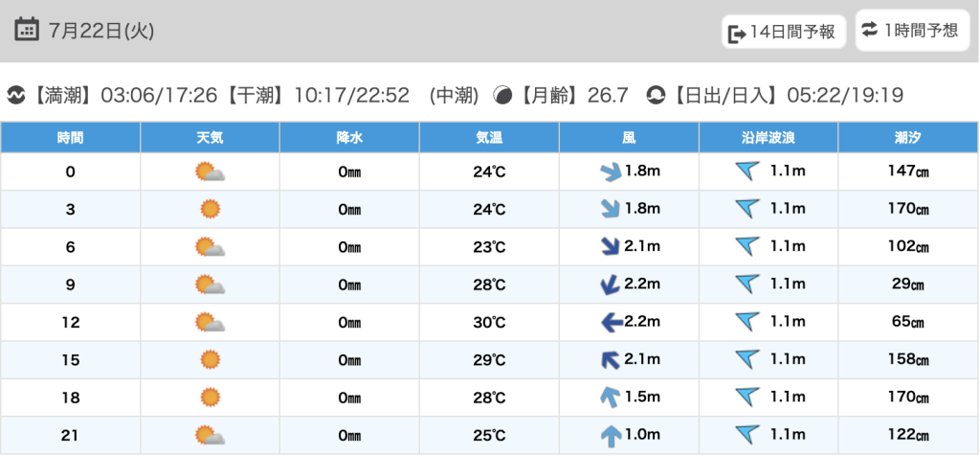Click the wind arrow icon at 12時
Viewport: 980px width, 456px height.
(x=611, y=323)
